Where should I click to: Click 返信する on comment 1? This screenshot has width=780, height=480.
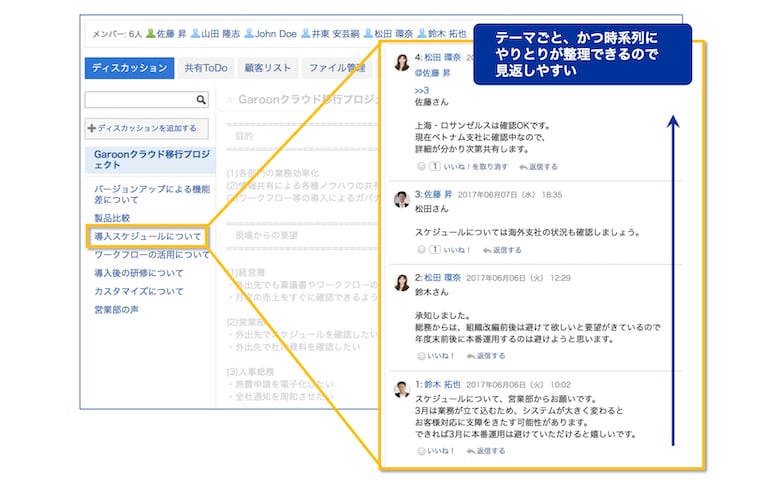tap(486, 451)
